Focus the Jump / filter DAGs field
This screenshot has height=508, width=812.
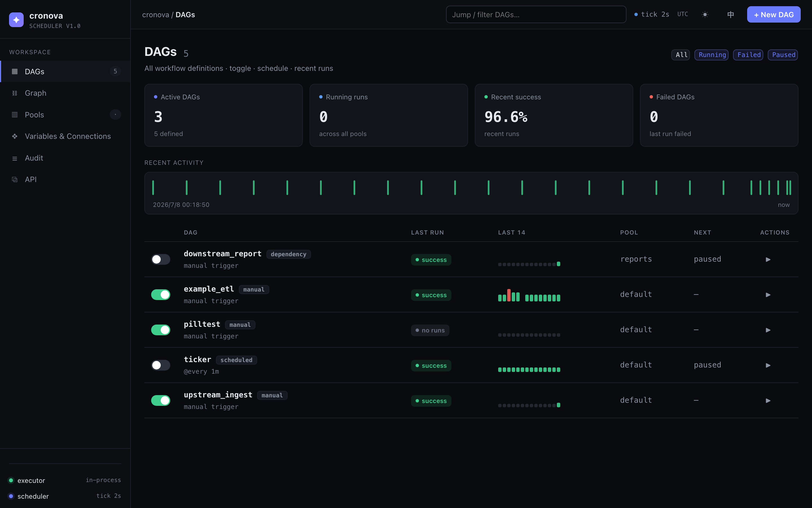[x=536, y=14]
